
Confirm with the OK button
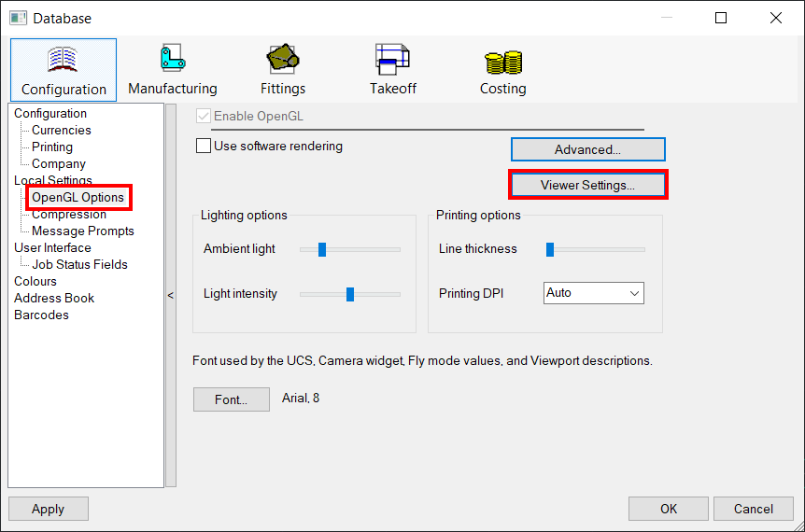[669, 509]
